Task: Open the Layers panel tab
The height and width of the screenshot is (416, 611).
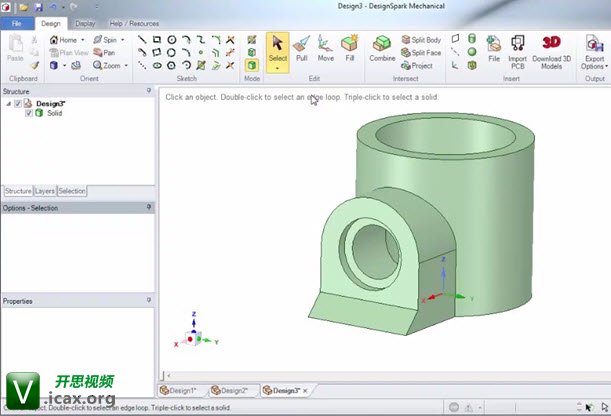Action: click(x=45, y=190)
